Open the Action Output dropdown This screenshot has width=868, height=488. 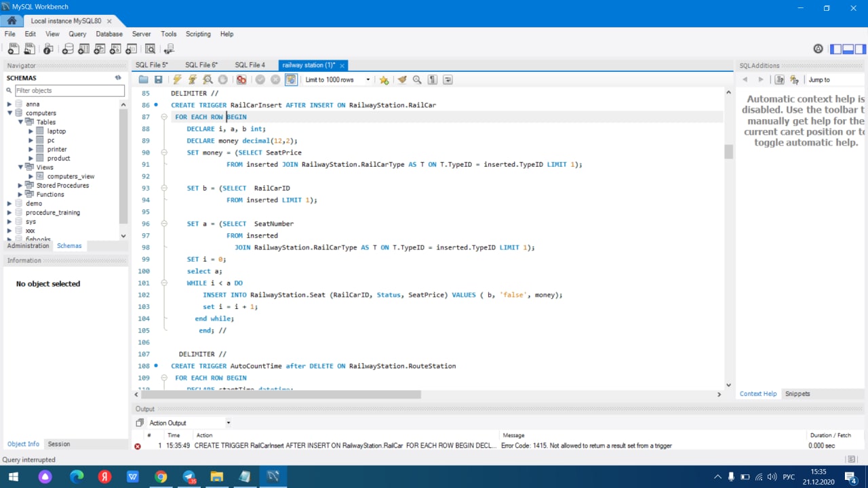click(x=189, y=423)
